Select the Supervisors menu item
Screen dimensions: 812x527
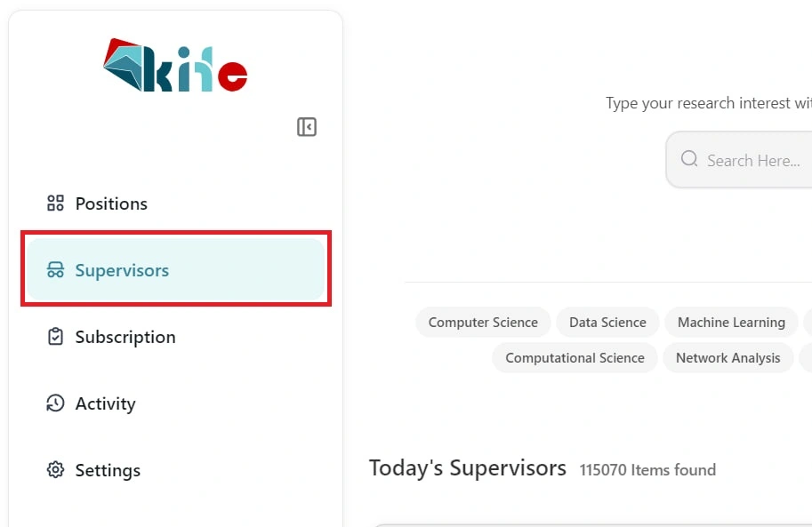(x=122, y=270)
